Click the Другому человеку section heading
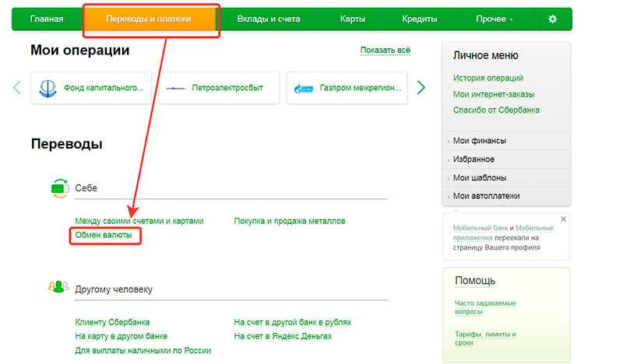This screenshot has width=623, height=364. point(114,289)
